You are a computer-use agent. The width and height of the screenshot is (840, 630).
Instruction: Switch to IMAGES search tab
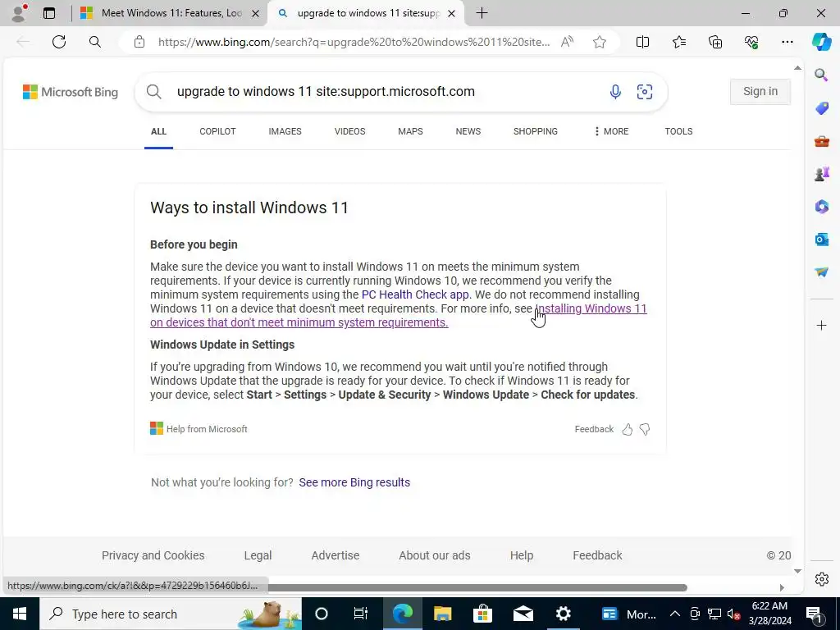point(285,131)
